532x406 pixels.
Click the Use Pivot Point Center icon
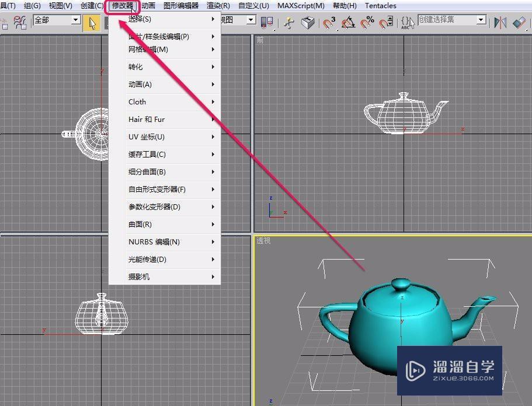click(x=267, y=23)
